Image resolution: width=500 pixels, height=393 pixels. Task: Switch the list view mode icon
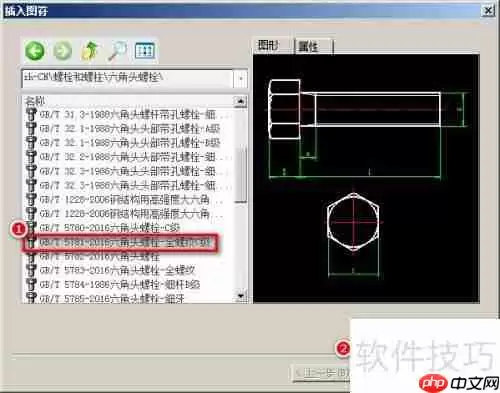coord(145,51)
